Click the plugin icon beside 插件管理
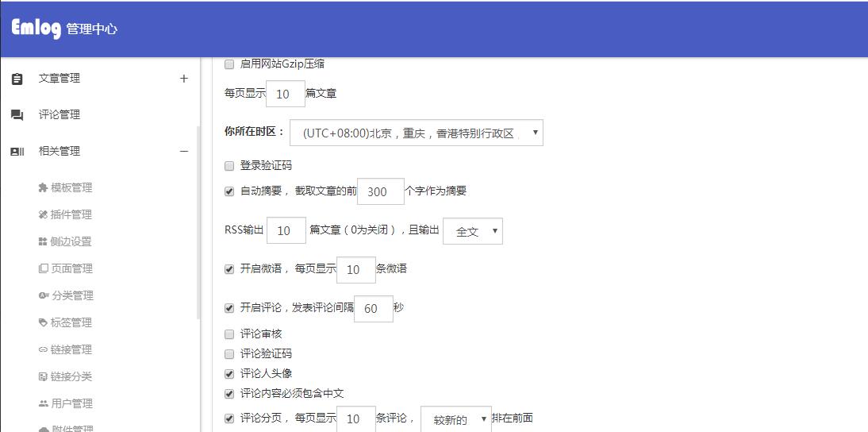This screenshot has height=432, width=868. (x=43, y=215)
